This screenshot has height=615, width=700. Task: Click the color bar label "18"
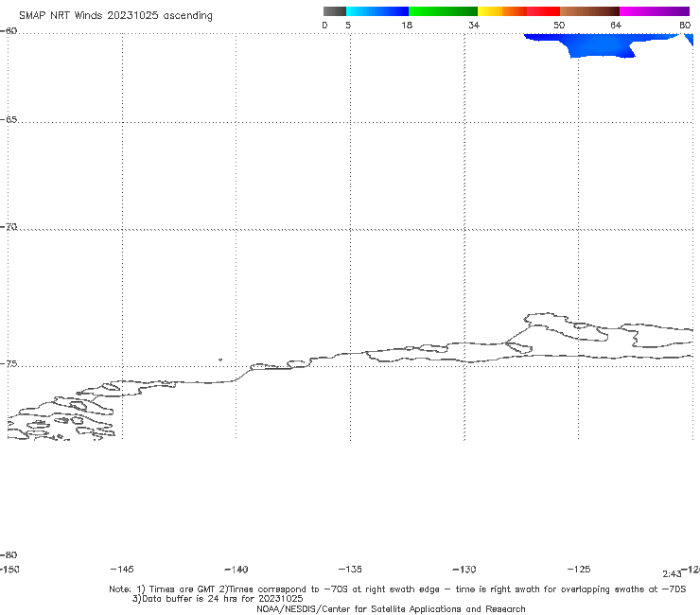[x=407, y=25]
